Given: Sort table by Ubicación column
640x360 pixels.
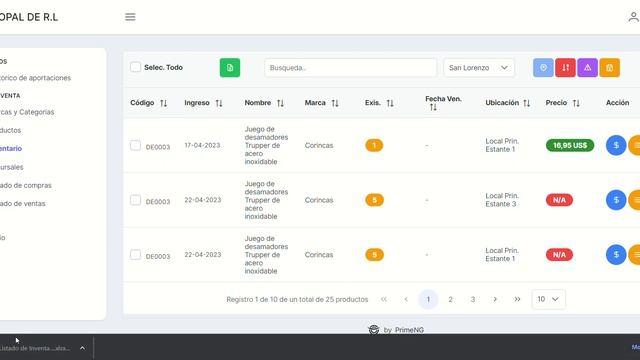Looking at the screenshot, I should (x=527, y=103).
